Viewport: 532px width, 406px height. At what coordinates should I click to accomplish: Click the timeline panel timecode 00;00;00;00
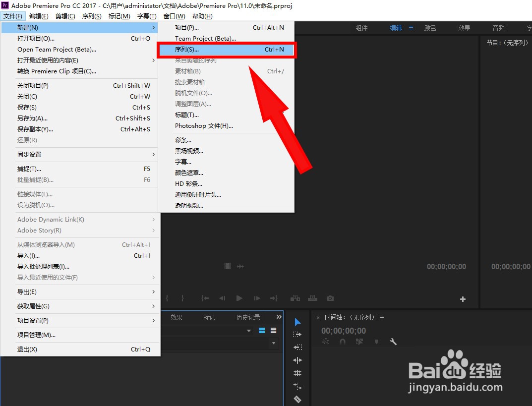pyautogui.click(x=344, y=331)
